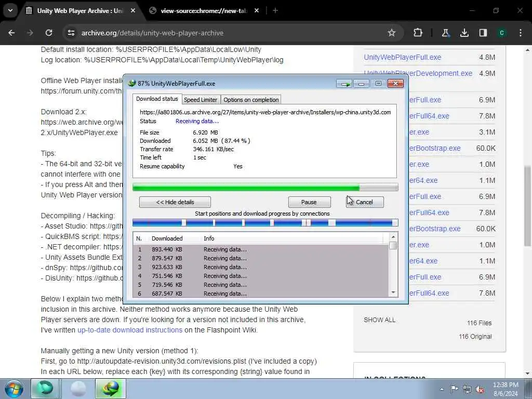This screenshot has width=532, height=399.
Task: Open a new browser tab
Action: coord(275,10)
